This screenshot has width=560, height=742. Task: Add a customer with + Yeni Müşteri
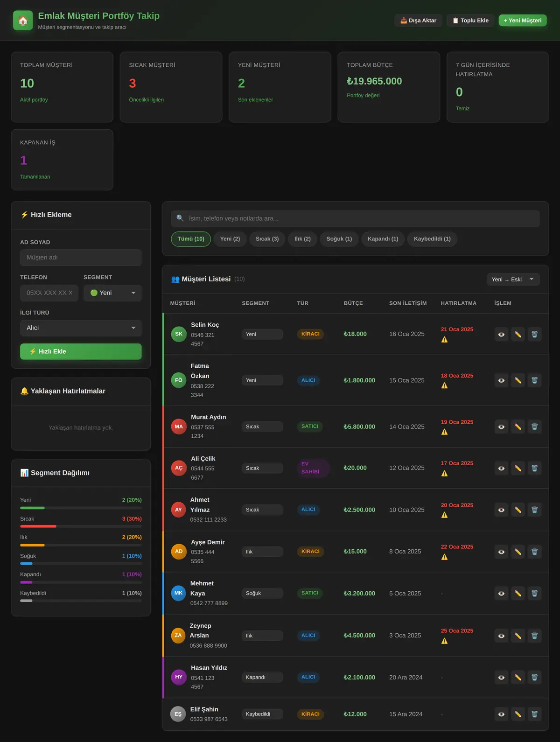(523, 21)
